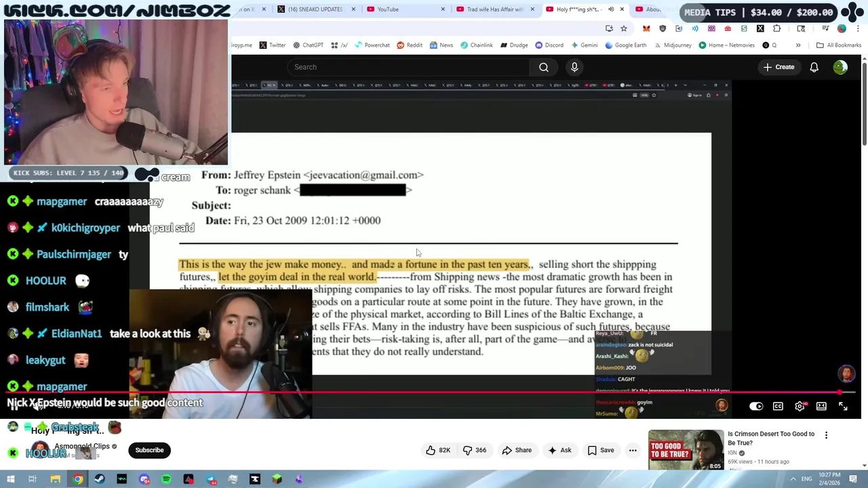Switch player to theater mode
Screen dimensions: 868x488
pyautogui.click(x=821, y=406)
